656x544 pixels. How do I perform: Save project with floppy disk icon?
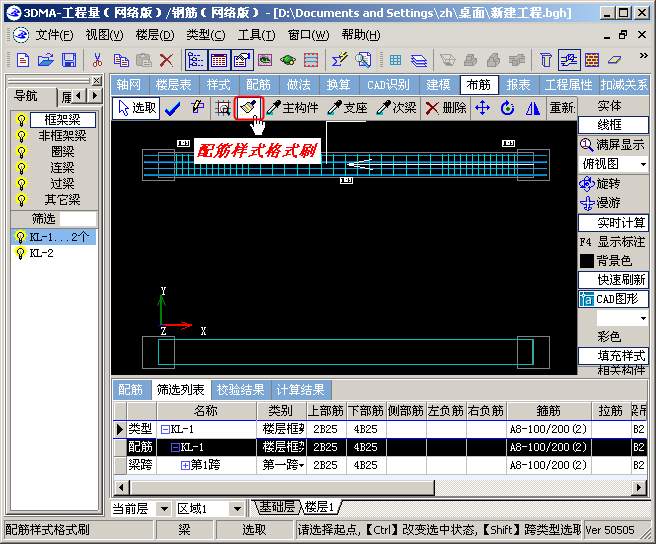pos(69,60)
